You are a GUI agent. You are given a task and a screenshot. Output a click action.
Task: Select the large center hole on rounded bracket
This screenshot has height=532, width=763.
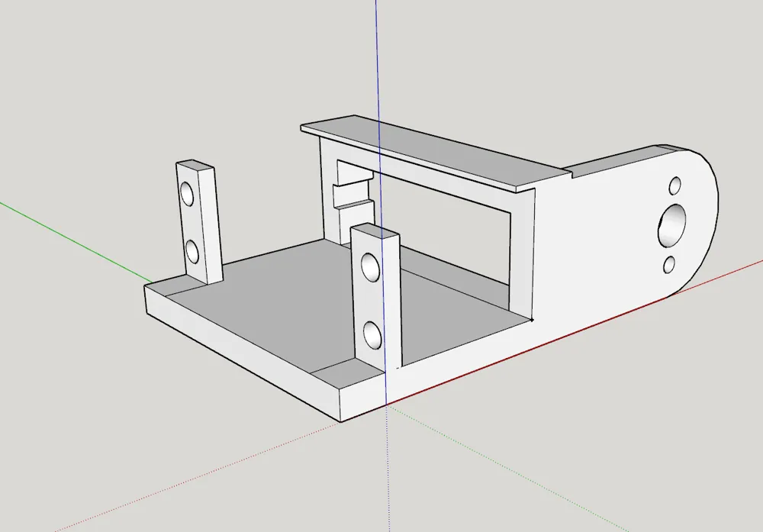point(672,225)
